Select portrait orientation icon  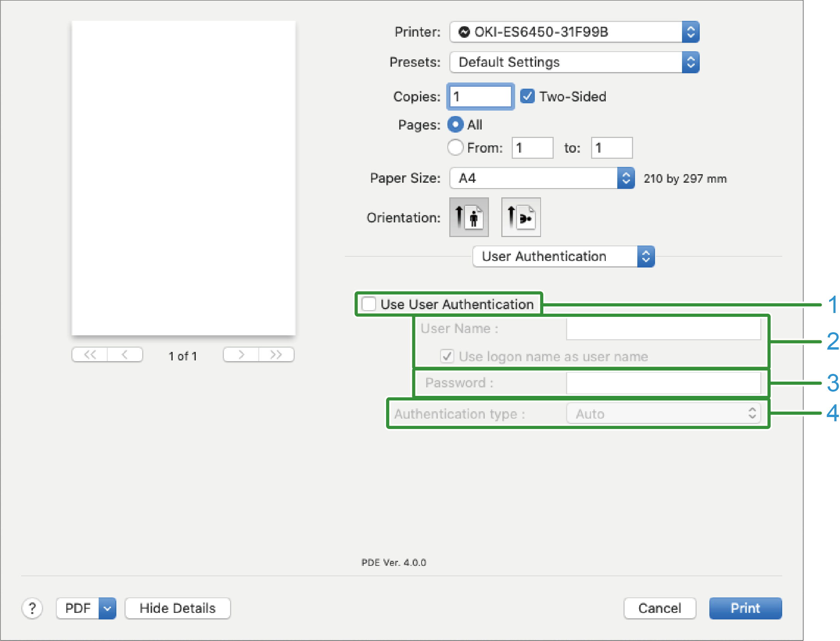click(x=469, y=217)
